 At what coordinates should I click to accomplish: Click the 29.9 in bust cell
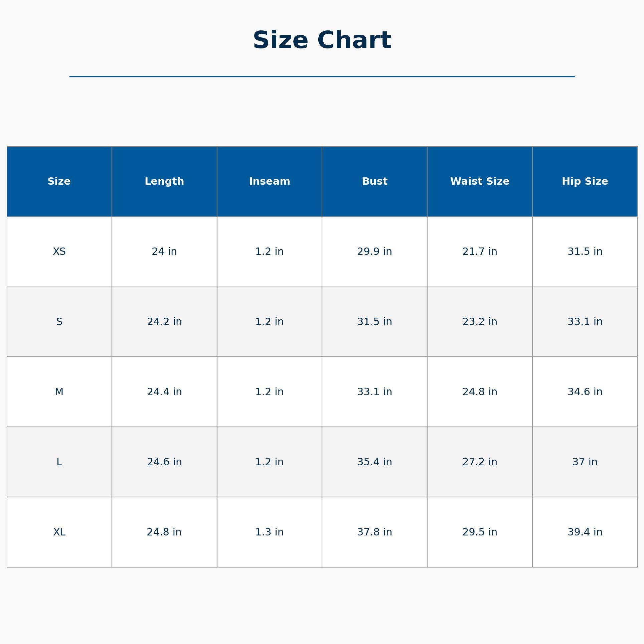tap(374, 252)
